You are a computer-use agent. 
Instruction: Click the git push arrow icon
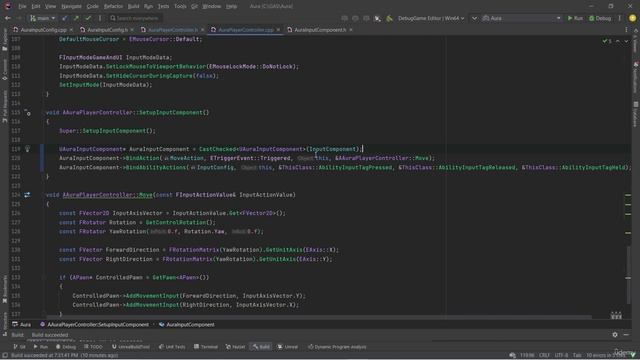coord(76,18)
